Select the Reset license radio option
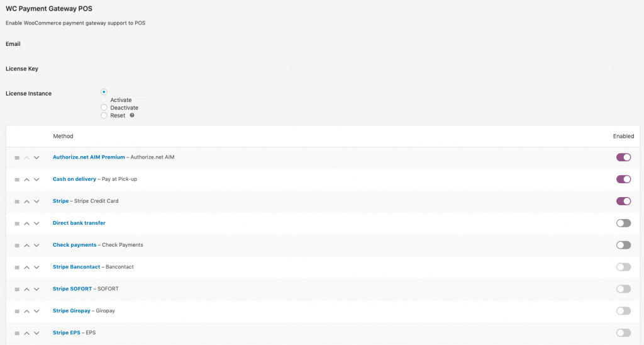644x345 pixels. click(104, 116)
